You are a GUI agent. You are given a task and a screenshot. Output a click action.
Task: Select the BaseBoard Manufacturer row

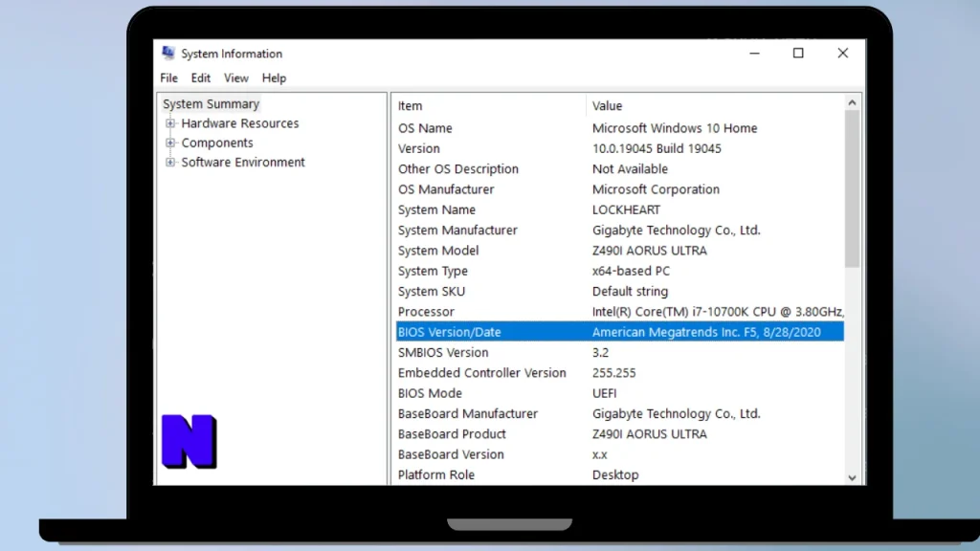click(619, 413)
